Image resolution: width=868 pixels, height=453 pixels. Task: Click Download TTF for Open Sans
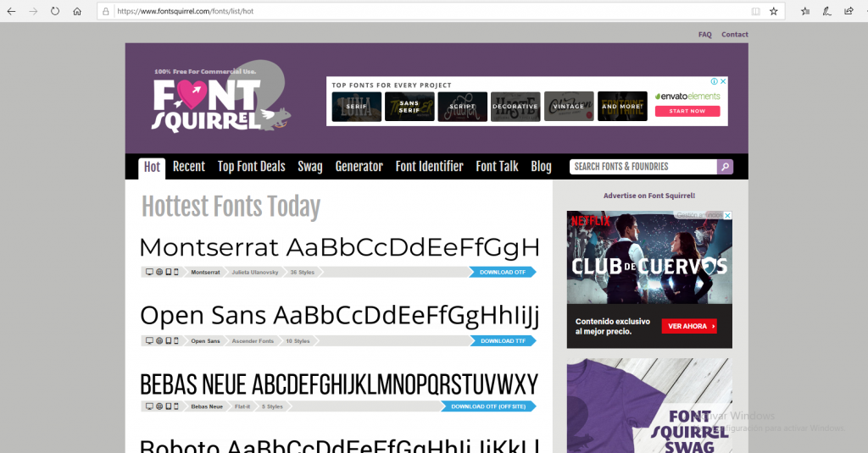click(503, 340)
